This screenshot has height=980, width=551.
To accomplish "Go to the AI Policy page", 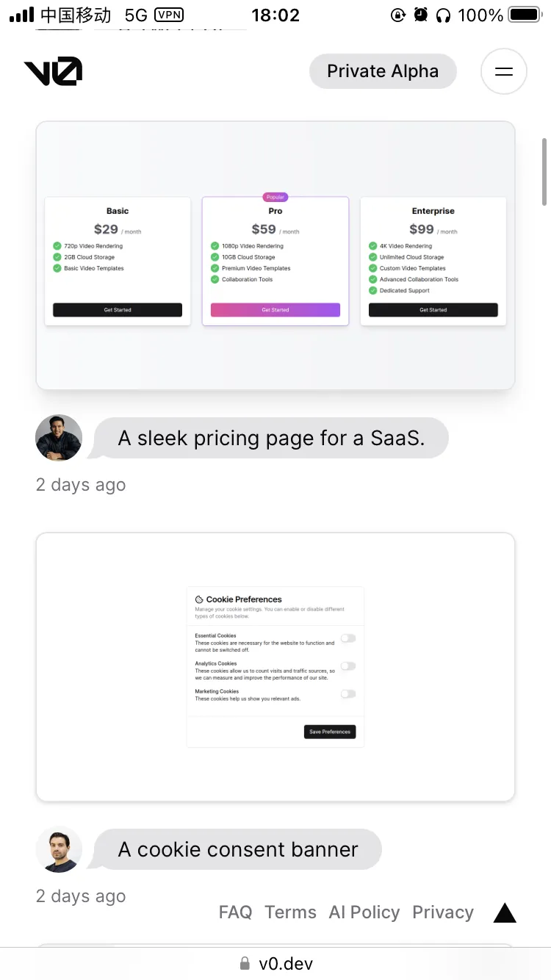I will click(x=364, y=912).
